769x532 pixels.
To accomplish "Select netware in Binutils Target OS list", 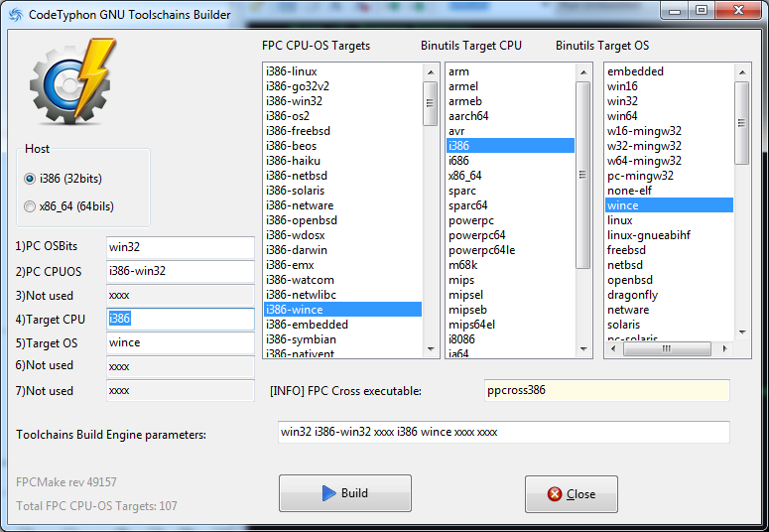I will pyautogui.click(x=670, y=310).
